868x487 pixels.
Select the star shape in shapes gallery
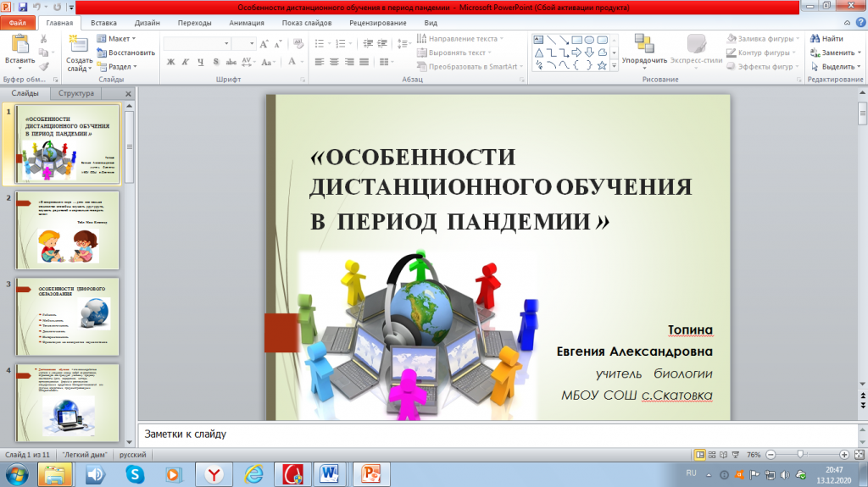pos(602,65)
